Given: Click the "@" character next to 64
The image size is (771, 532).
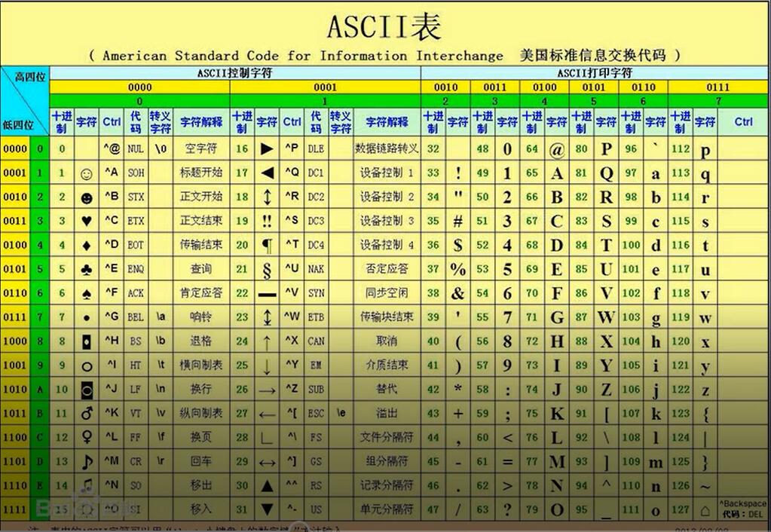Looking at the screenshot, I should tap(557, 149).
